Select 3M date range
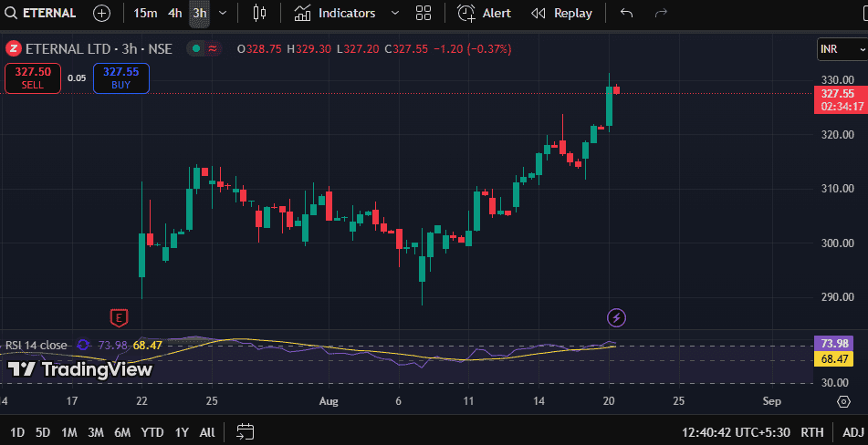868x445 pixels. tap(96, 432)
